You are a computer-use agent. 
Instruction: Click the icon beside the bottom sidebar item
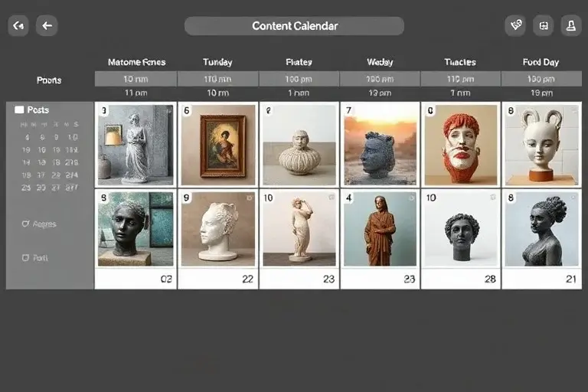point(25,258)
